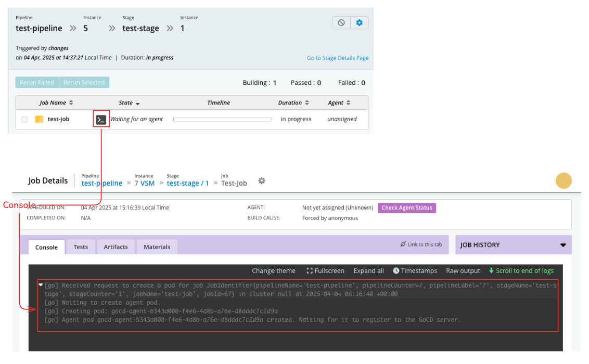
Task: Collapse the first console log entry
Action: click(x=41, y=285)
